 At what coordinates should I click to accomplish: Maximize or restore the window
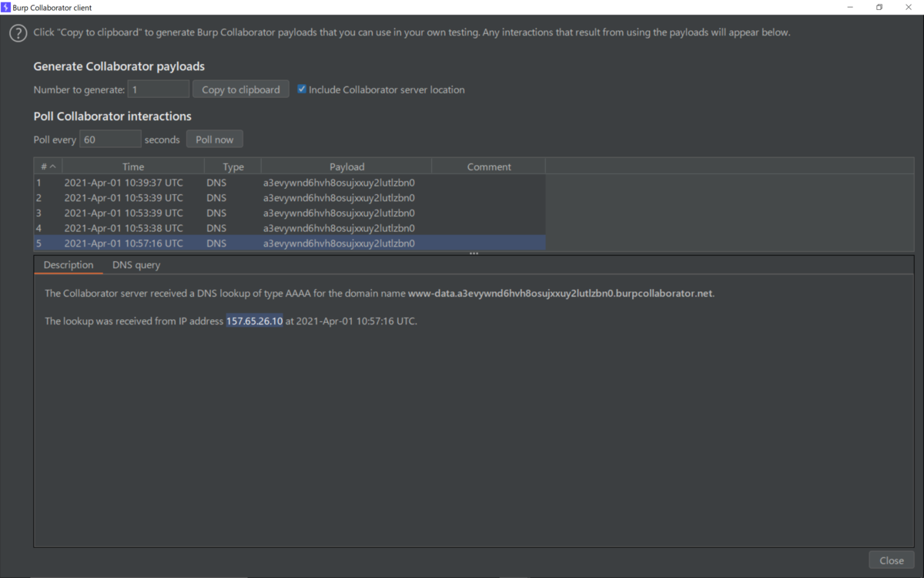tap(879, 7)
